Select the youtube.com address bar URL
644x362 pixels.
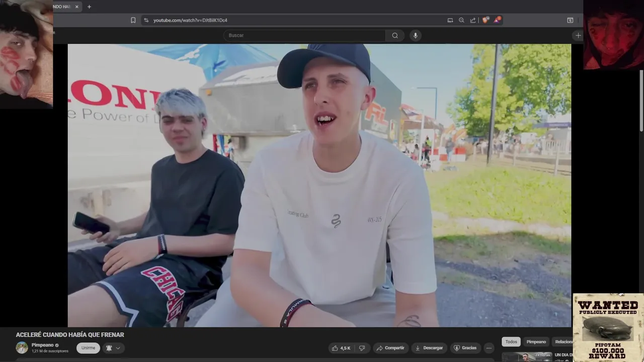(x=190, y=20)
